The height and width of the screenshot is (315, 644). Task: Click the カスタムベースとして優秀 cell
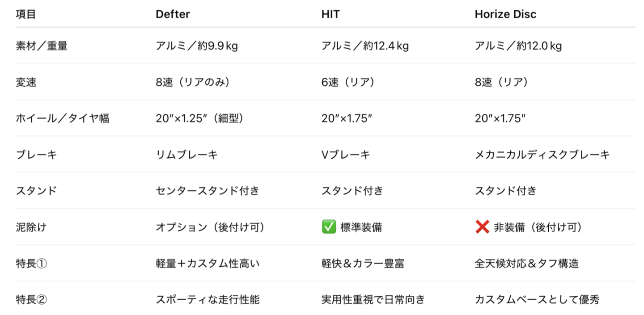tap(537, 300)
